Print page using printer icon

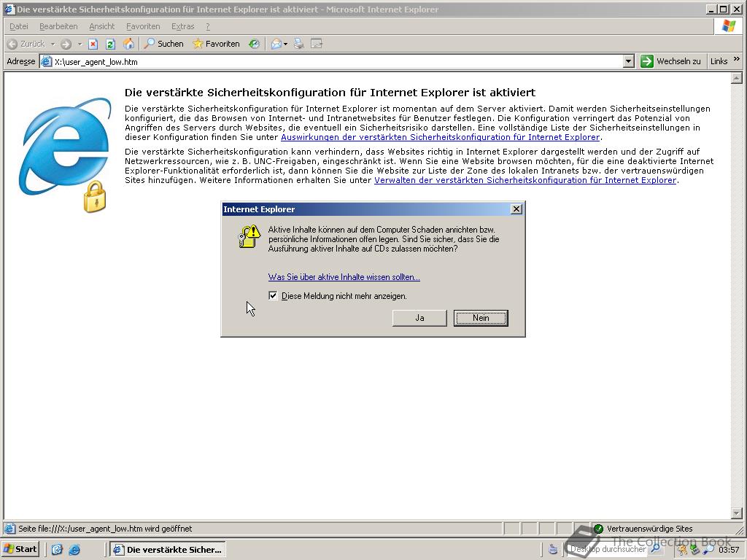point(298,44)
